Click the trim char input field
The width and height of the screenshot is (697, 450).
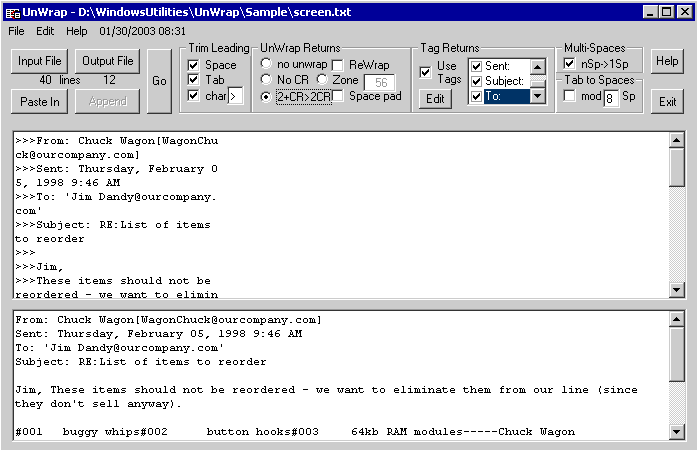coord(236,96)
